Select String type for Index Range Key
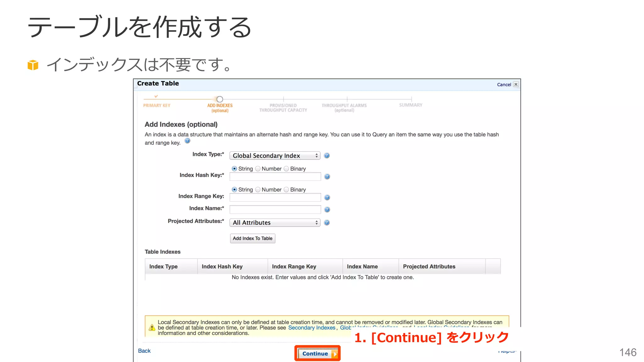Viewport: 644px width, 362px height. 234,189
